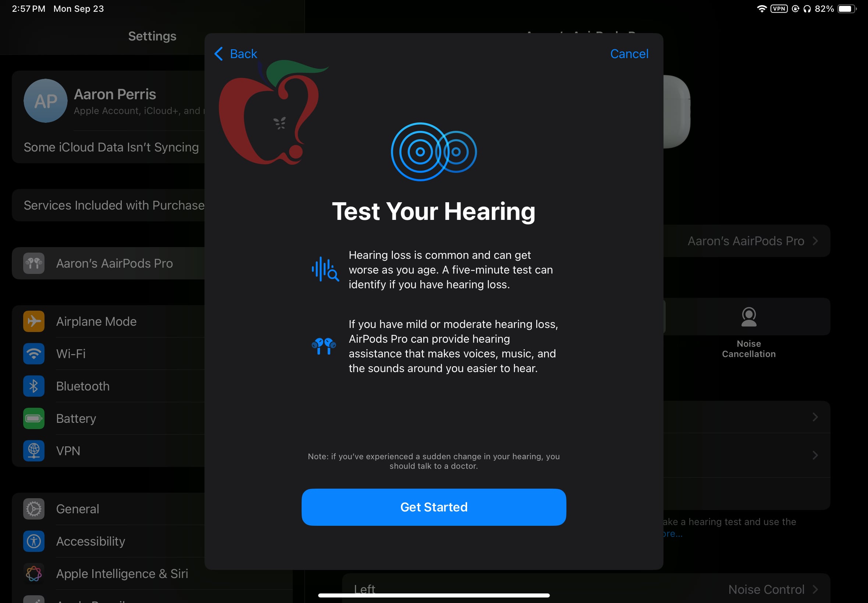Tap the Accessibility settings icon
Image resolution: width=868 pixels, height=603 pixels.
coord(34,540)
